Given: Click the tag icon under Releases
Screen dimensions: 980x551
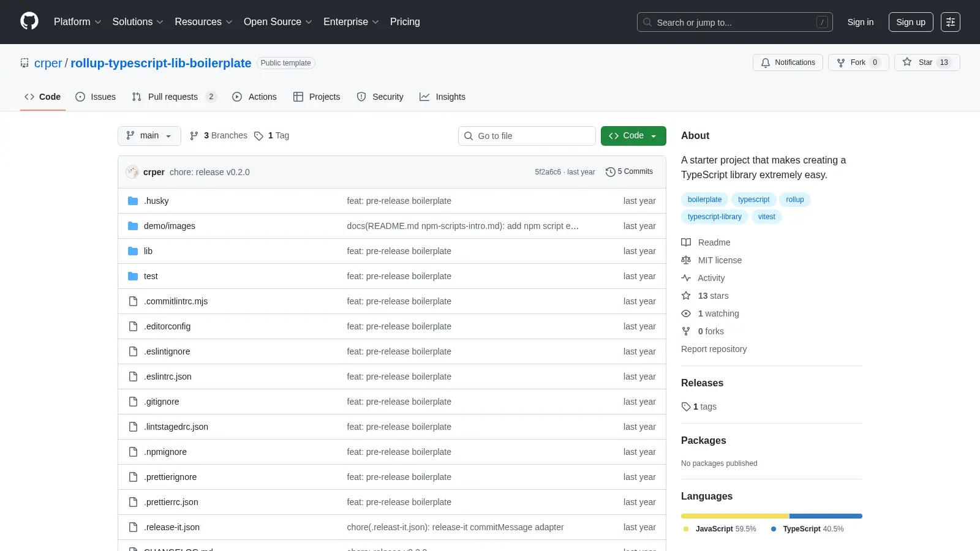Looking at the screenshot, I should pos(686,407).
